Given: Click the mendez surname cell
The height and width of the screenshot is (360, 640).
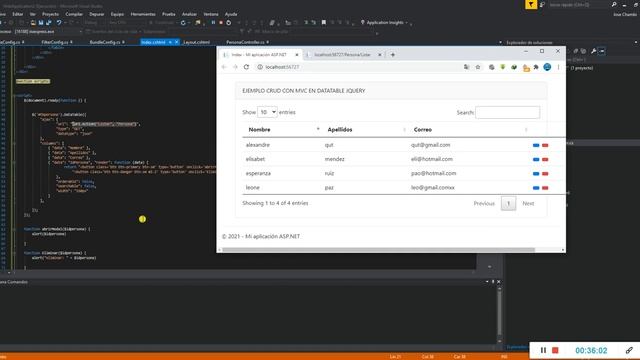Looking at the screenshot, I should tap(335, 159).
